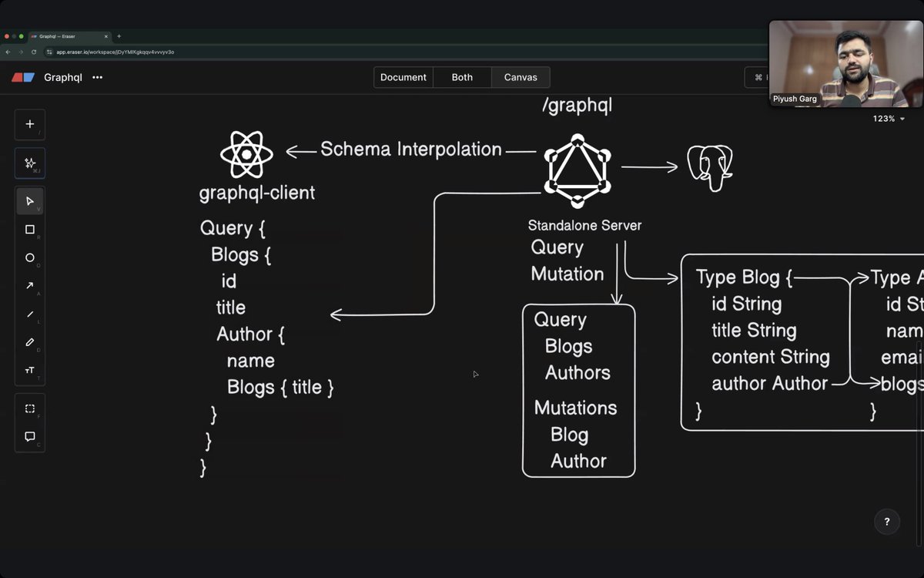This screenshot has width=924, height=578.
Task: Click the GraphQL logo icon on canvas
Action: [x=577, y=171]
